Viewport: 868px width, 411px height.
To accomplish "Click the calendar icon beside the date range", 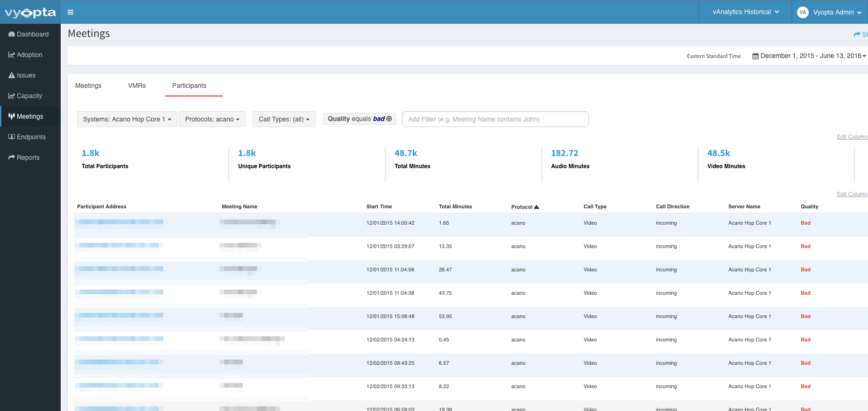I will click(755, 56).
